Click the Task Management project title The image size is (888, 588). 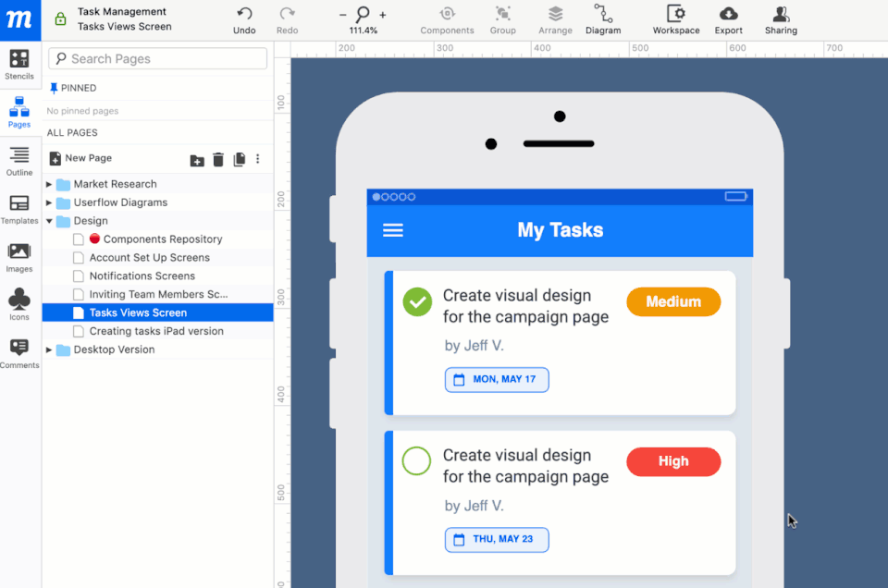click(x=122, y=12)
